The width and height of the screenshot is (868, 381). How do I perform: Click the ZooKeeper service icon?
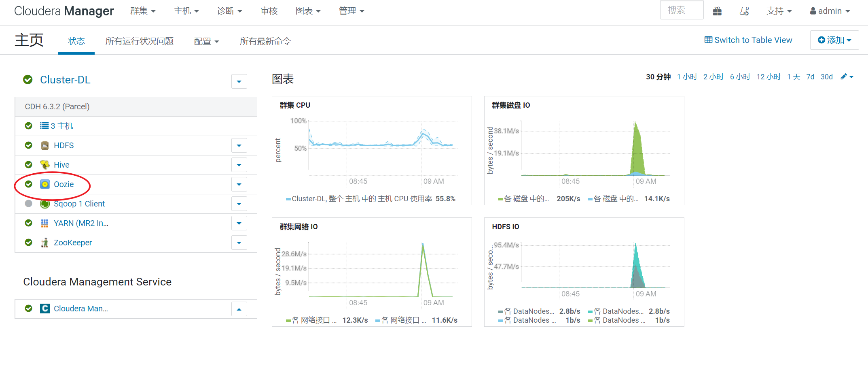[45, 243]
